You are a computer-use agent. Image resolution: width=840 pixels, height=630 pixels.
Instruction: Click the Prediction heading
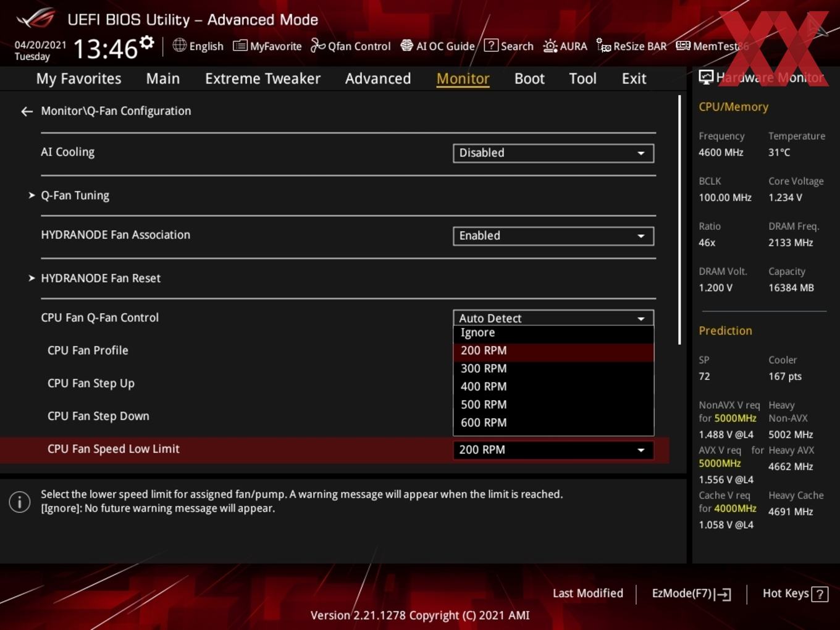click(725, 331)
